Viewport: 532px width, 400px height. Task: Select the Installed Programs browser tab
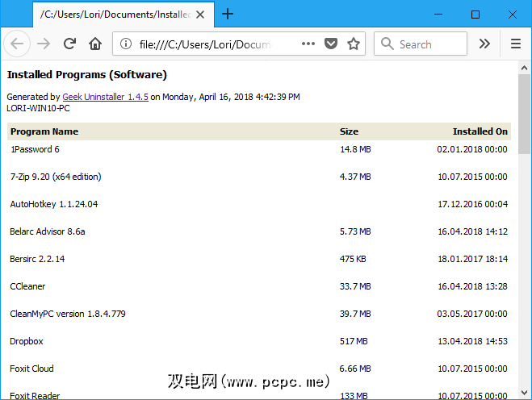[113, 14]
